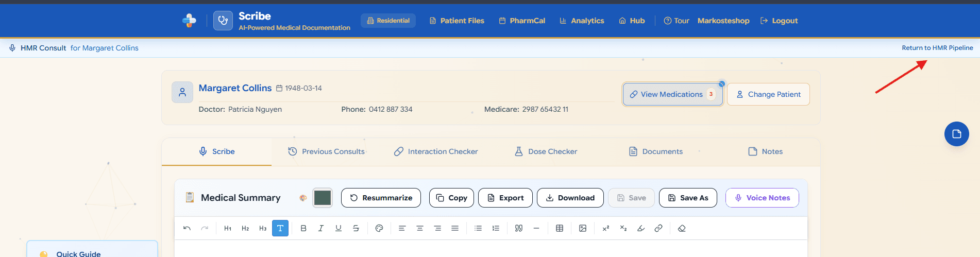Open Patient Files in navigation
This screenshot has width=980, height=257.
click(457, 21)
